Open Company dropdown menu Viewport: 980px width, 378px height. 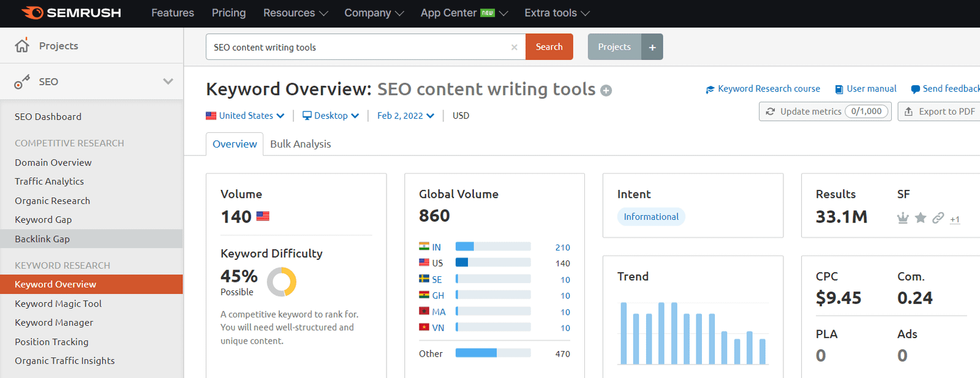coord(374,13)
